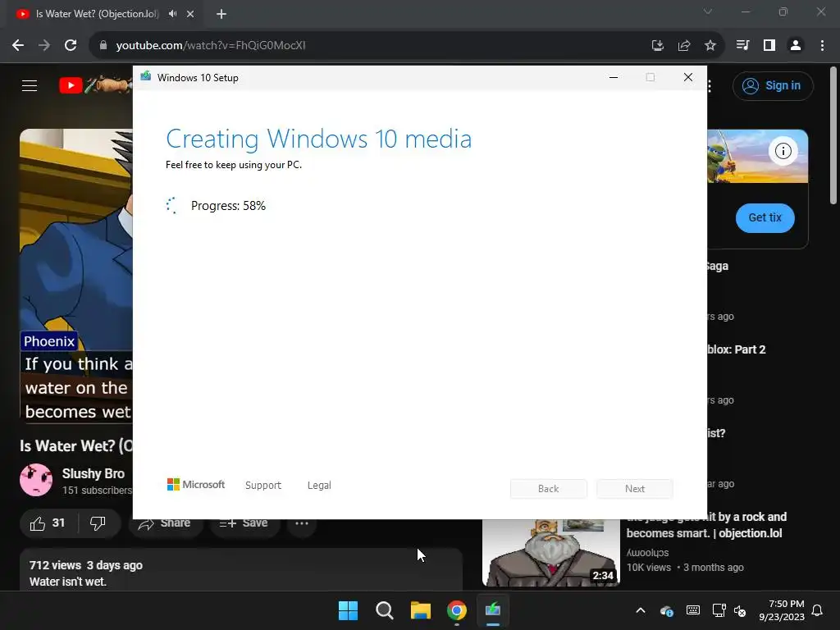Open OneDrive tray icon

click(x=666, y=610)
